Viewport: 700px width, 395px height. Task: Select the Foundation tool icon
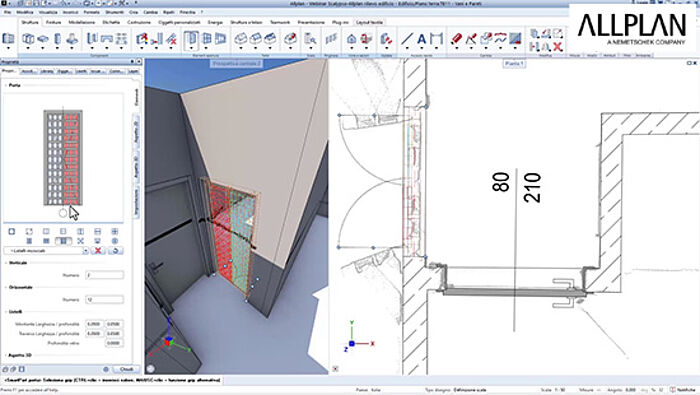[x=72, y=39]
